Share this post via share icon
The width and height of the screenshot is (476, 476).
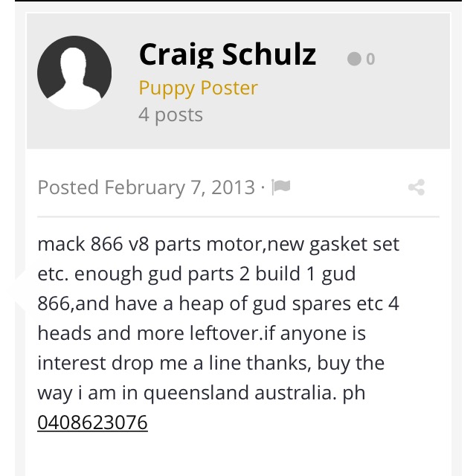pyautogui.click(x=416, y=187)
